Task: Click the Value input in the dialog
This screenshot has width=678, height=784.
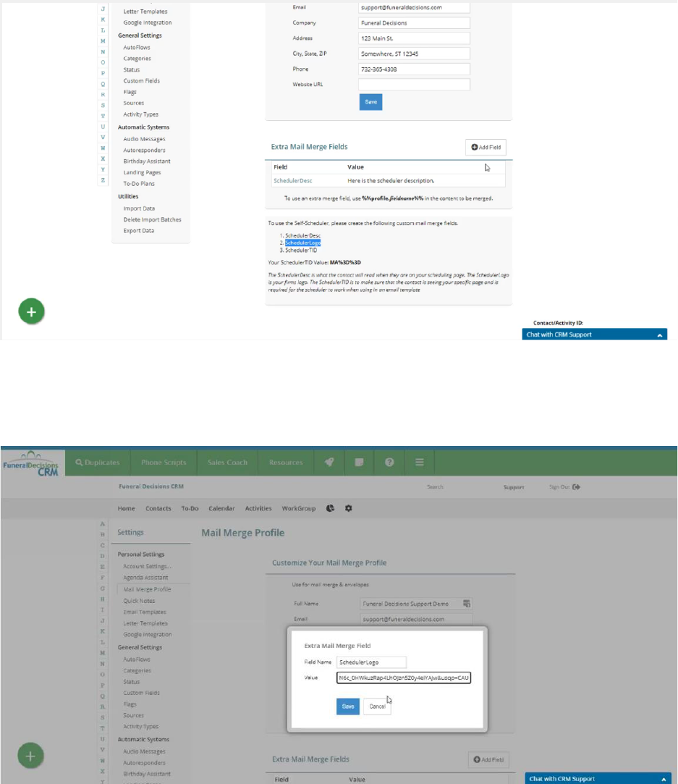Action: tap(404, 678)
